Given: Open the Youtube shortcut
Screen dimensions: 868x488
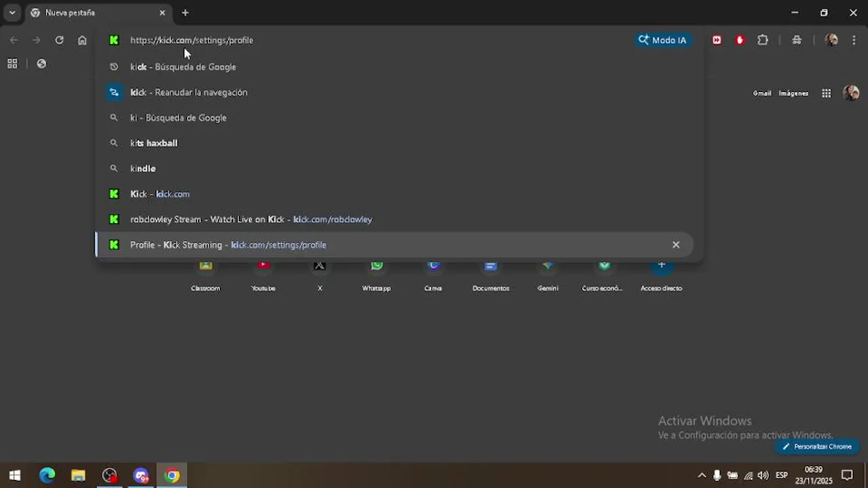Looking at the screenshot, I should [263, 277].
